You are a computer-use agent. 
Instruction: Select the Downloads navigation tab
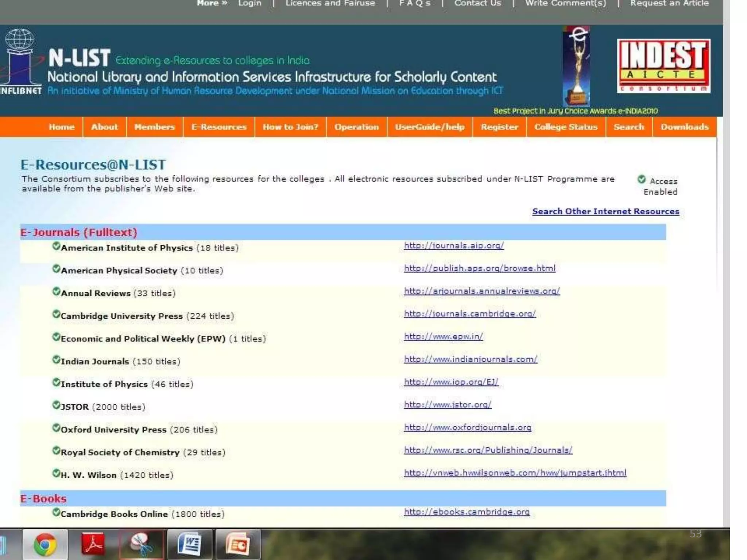pos(684,127)
